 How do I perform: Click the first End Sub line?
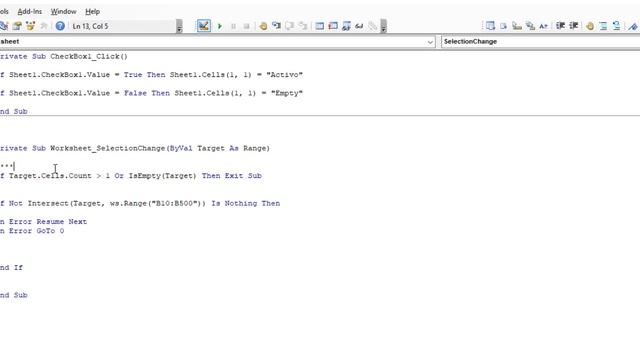13,111
